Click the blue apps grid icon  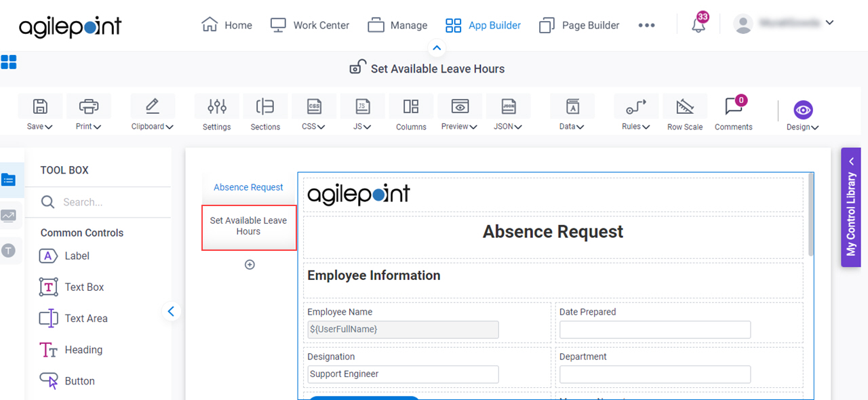point(9,62)
